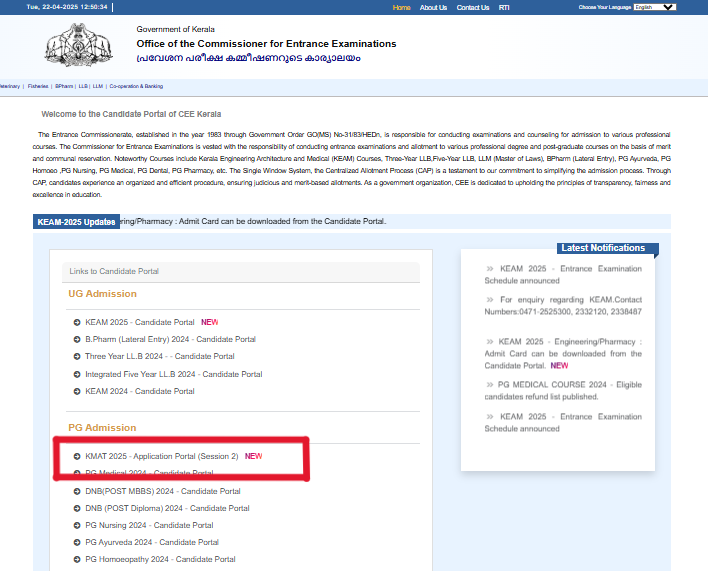The image size is (708, 571).
Task: Open PG Ayurveda 2024 Candidate Portal
Action: coord(151,542)
